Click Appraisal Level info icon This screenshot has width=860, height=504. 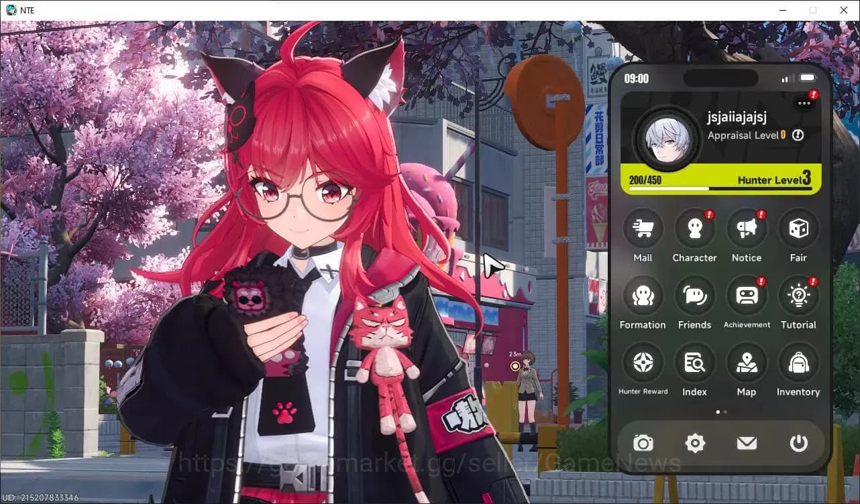798,135
